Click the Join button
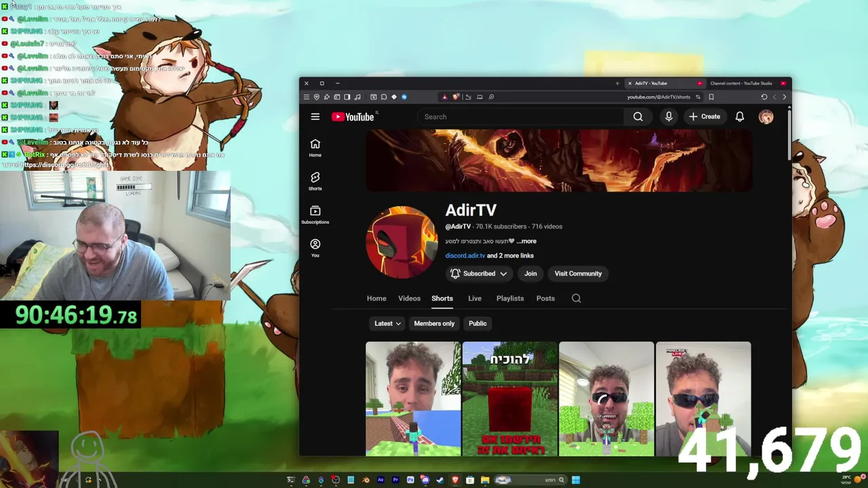 530,274
